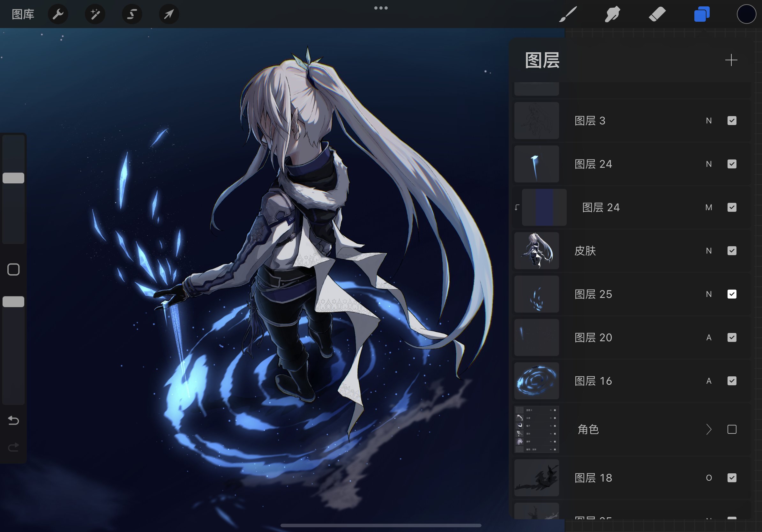The height and width of the screenshot is (532, 762).
Task: Open blend mode N for 皮肤 layer
Action: pos(709,251)
